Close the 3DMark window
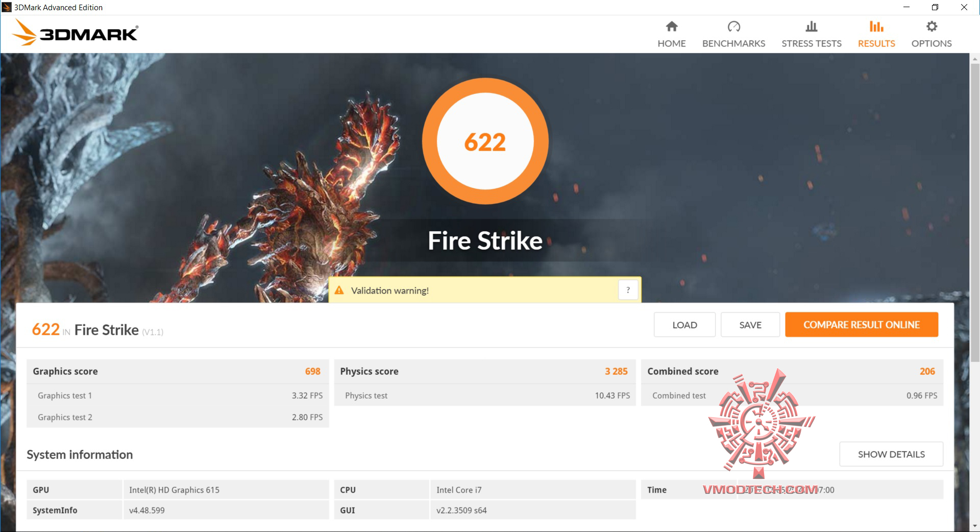 click(x=964, y=7)
